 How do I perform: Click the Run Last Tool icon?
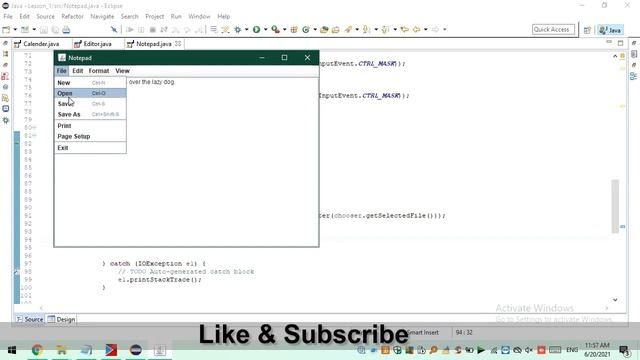[276, 29]
